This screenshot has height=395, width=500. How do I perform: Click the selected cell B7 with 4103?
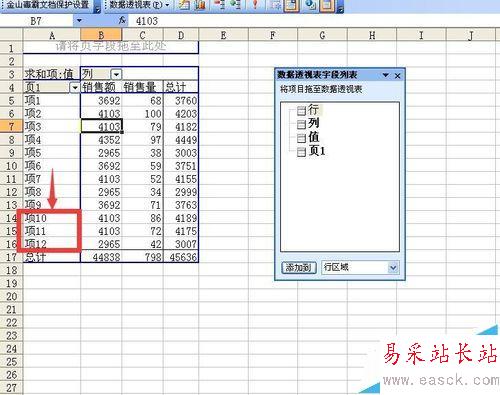point(101,127)
